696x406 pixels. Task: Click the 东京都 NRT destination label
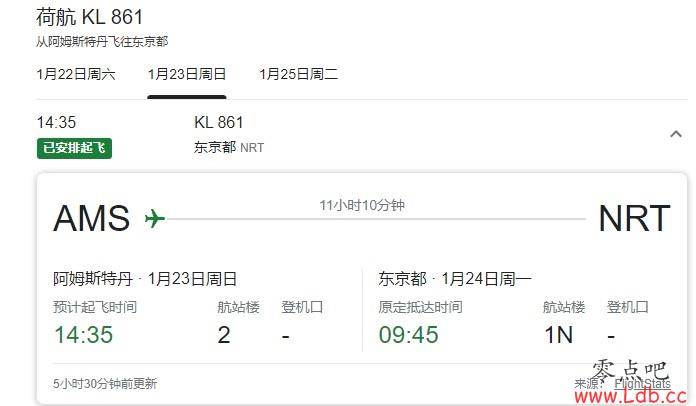pyautogui.click(x=229, y=147)
